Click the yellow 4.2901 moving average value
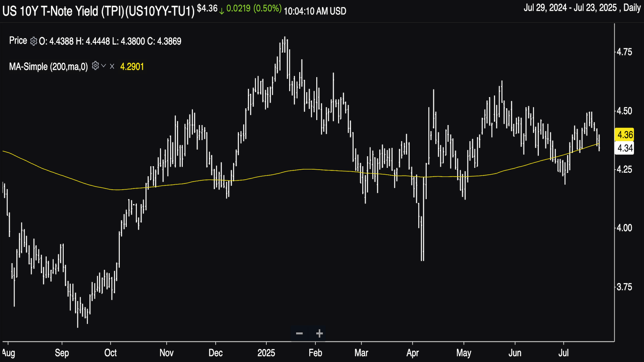The height and width of the screenshot is (362, 644). [x=132, y=67]
